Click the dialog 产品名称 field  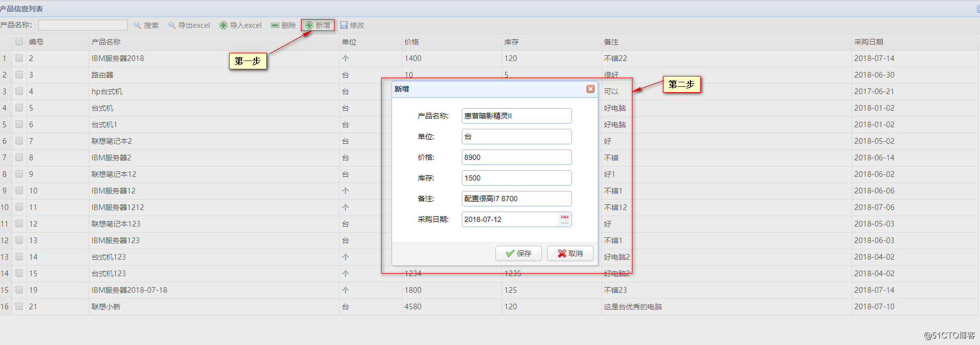[x=517, y=116]
